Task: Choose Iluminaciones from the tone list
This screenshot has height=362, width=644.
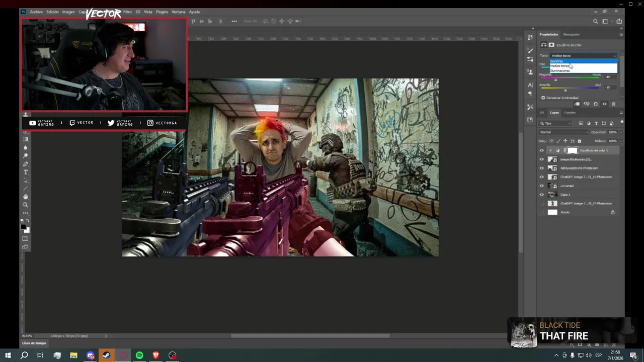Action: (x=584, y=71)
